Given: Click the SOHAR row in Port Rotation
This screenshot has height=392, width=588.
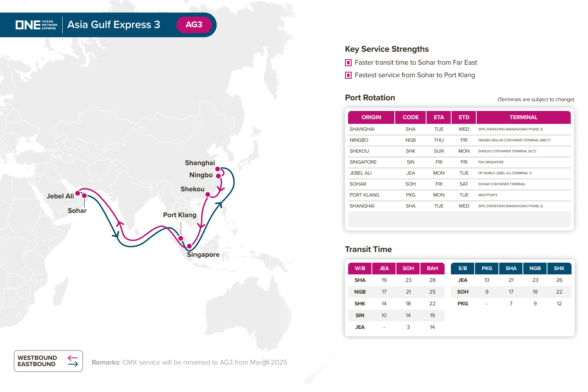Looking at the screenshot, I should 459,184.
